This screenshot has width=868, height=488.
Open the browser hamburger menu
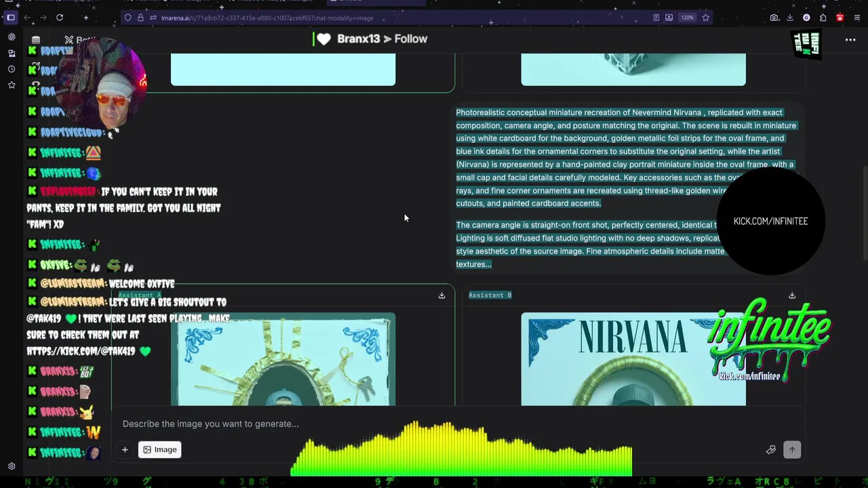[856, 18]
